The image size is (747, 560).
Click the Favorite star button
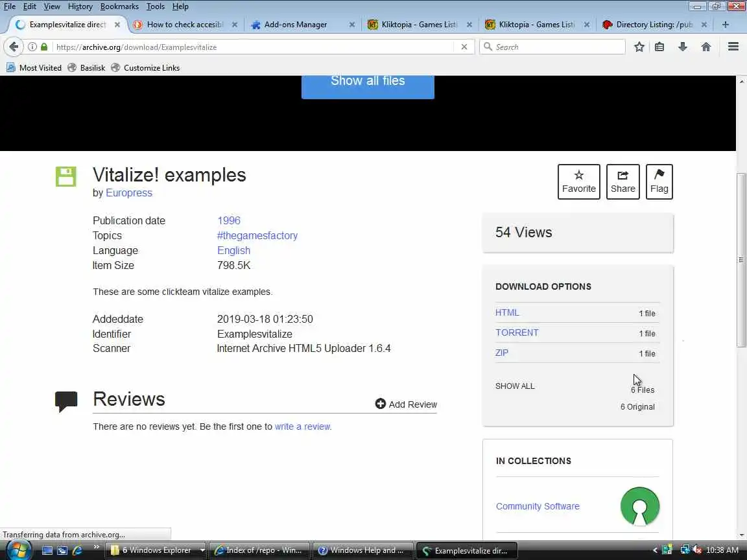[579, 181]
